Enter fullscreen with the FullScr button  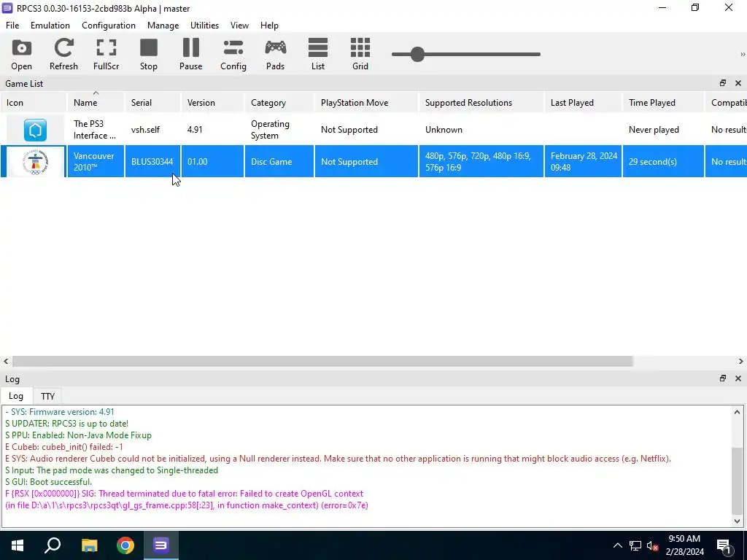coord(107,54)
